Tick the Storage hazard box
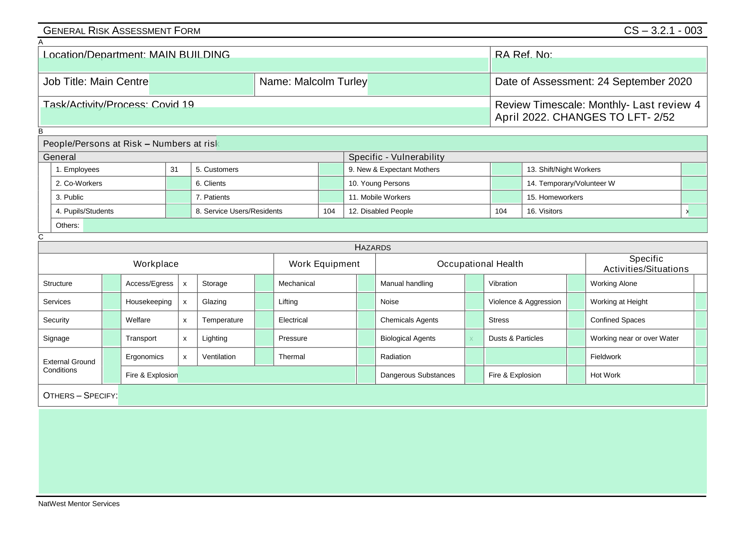This screenshot has width=756, height=534. 264,283
